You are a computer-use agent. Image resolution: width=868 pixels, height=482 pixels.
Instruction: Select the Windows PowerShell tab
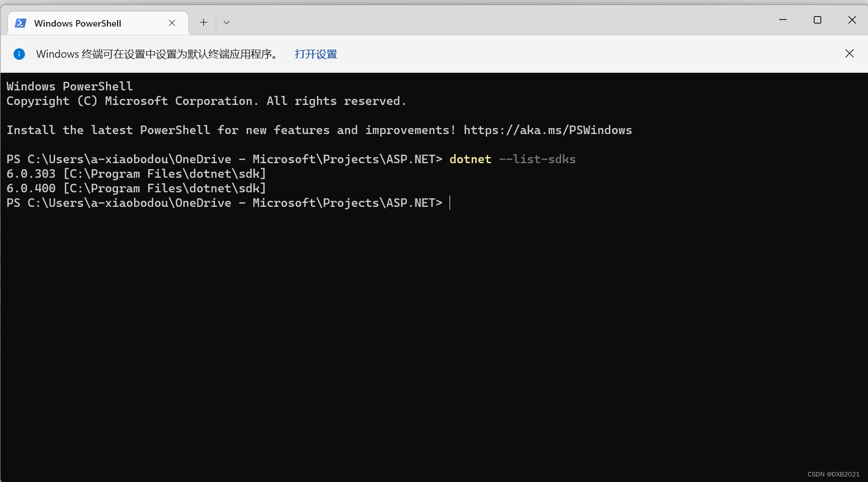[98, 23]
